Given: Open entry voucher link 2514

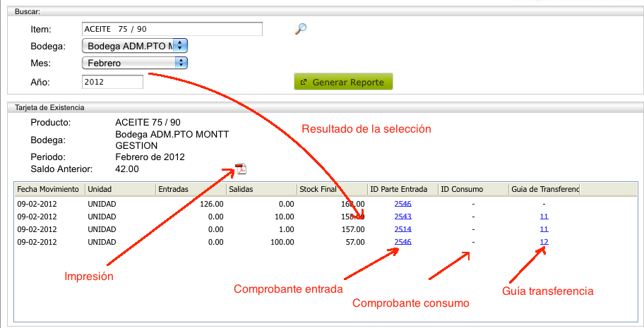Looking at the screenshot, I should (x=403, y=229).
